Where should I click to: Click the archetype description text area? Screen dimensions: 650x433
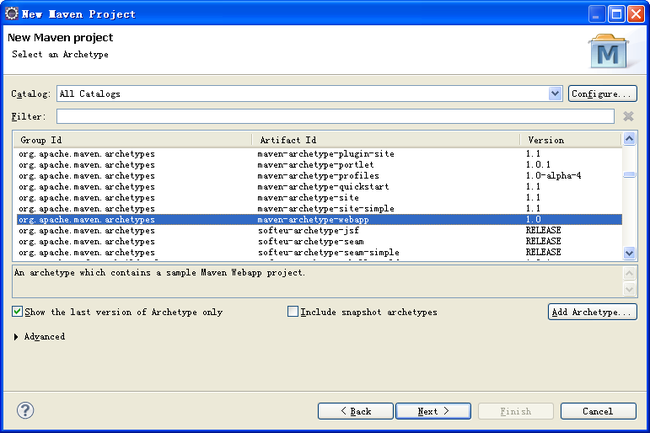coord(318,281)
